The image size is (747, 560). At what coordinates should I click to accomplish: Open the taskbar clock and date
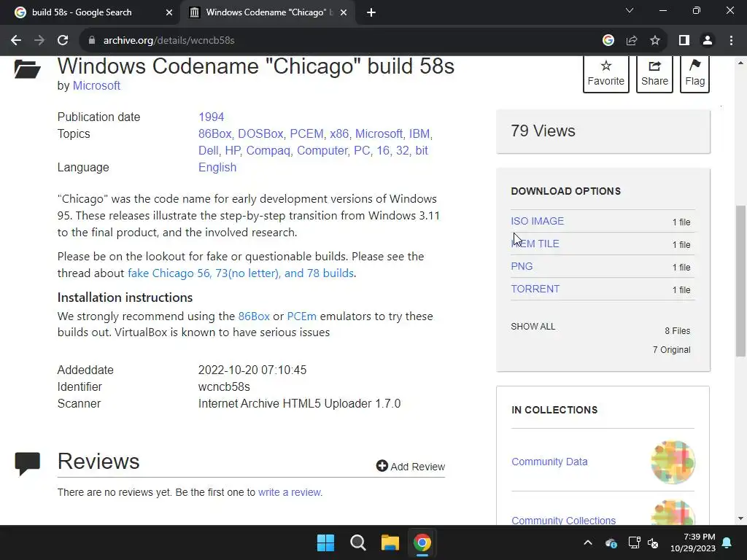pos(693,542)
